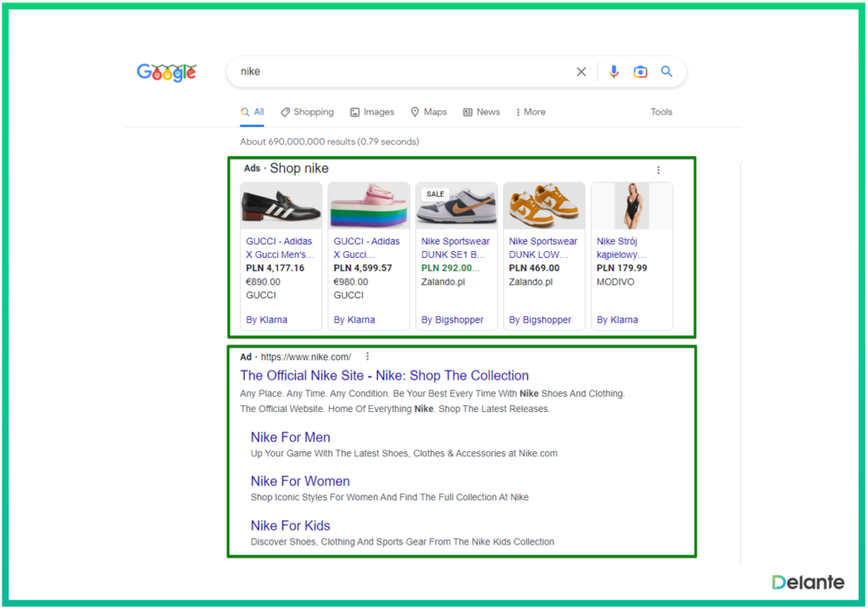This screenshot has height=608, width=868.
Task: Select the orange Nike Dunk Low shoe thumbnail
Action: pyautogui.click(x=543, y=205)
